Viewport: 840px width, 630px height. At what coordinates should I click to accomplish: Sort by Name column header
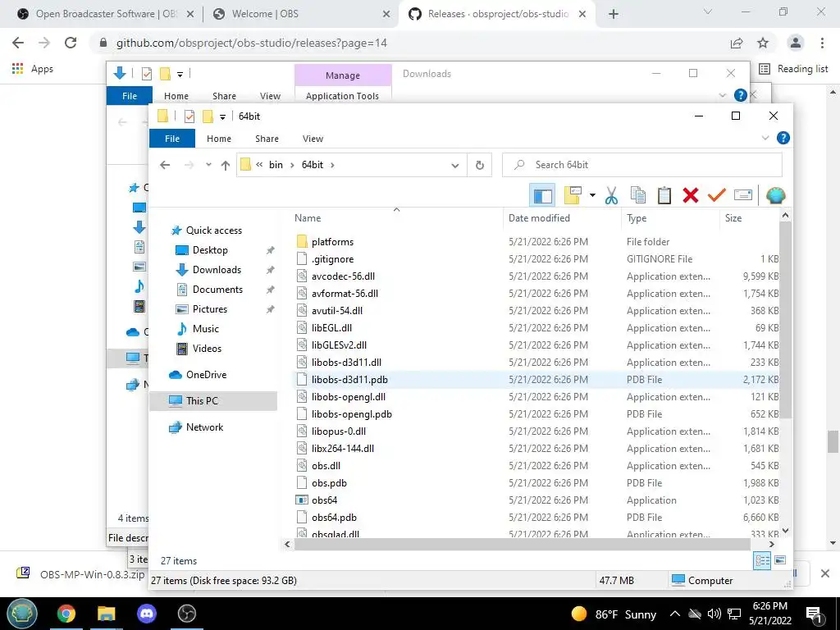[308, 218]
